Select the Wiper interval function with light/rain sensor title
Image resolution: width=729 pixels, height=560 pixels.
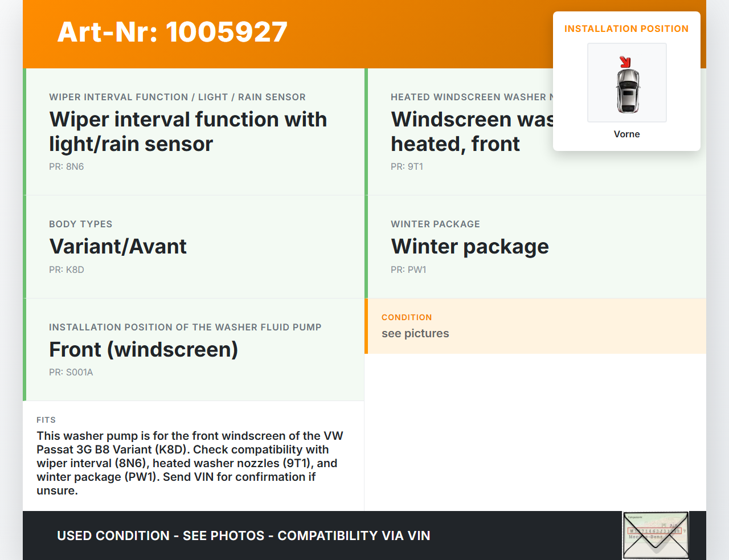click(x=188, y=132)
